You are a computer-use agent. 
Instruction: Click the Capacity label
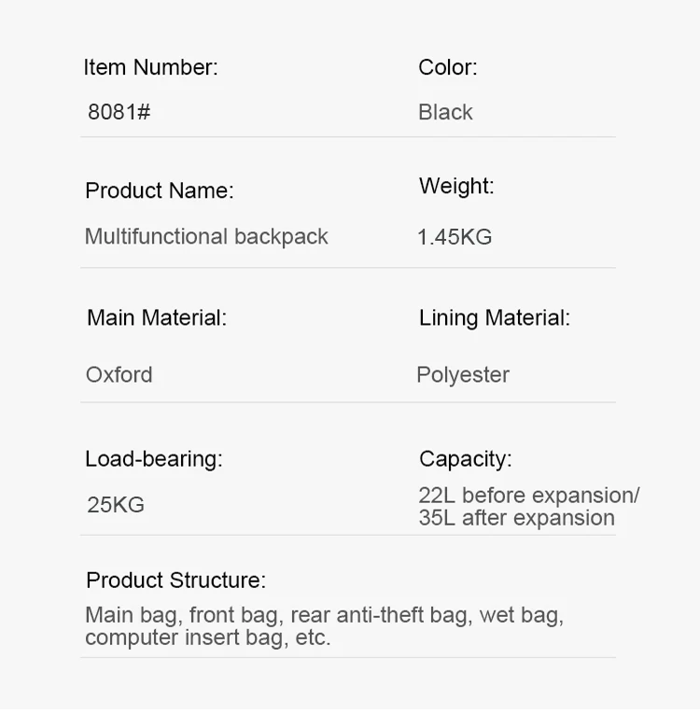tap(465, 458)
